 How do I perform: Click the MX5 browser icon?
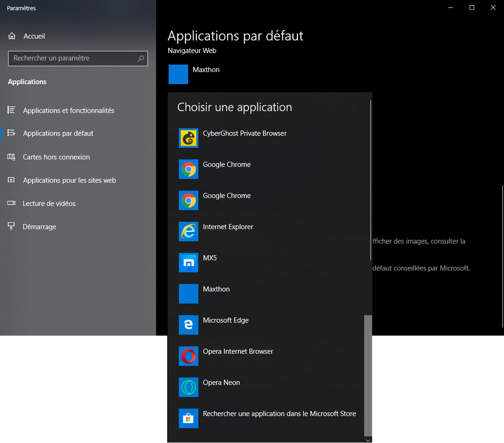point(188,263)
